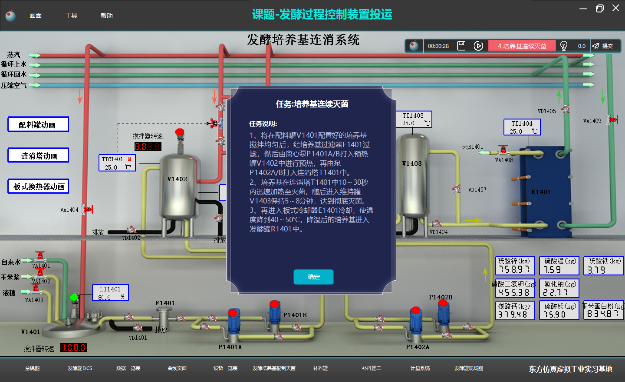Click the green V1401 mixer indicator light
The width and height of the screenshot is (625, 382).
pos(74,297)
